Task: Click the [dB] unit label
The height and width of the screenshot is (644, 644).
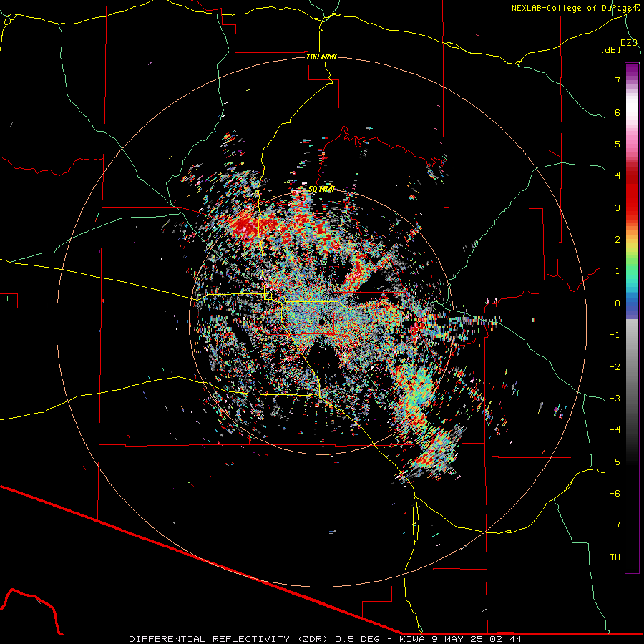Action: tap(611, 49)
